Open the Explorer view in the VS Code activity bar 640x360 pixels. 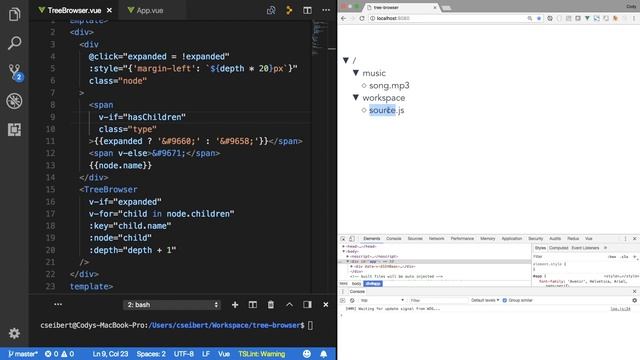pyautogui.click(x=14, y=14)
